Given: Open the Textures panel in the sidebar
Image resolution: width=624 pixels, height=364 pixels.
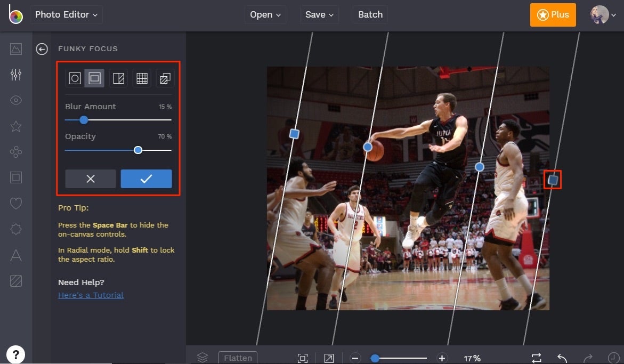Looking at the screenshot, I should (x=16, y=281).
